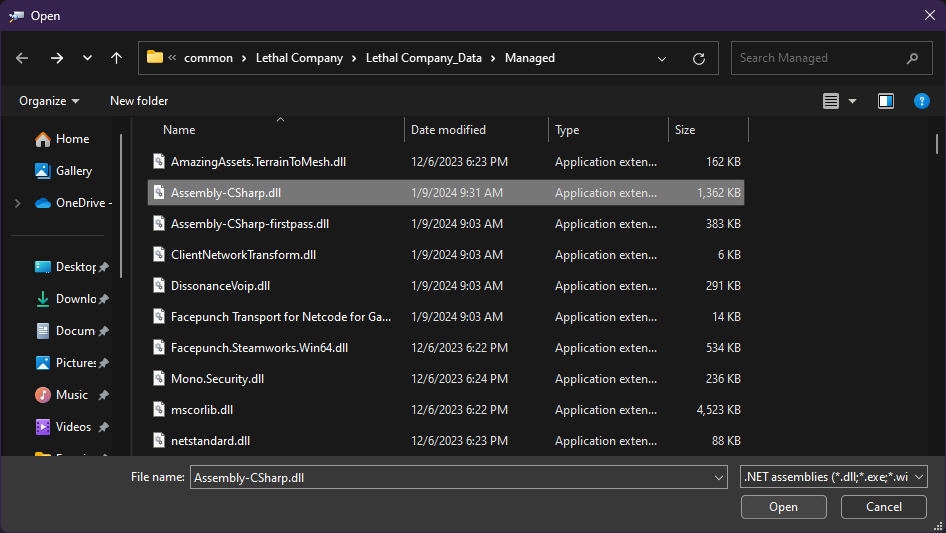Click the folder icon in address bar
Viewport: 946px width, 533px height.
point(155,57)
